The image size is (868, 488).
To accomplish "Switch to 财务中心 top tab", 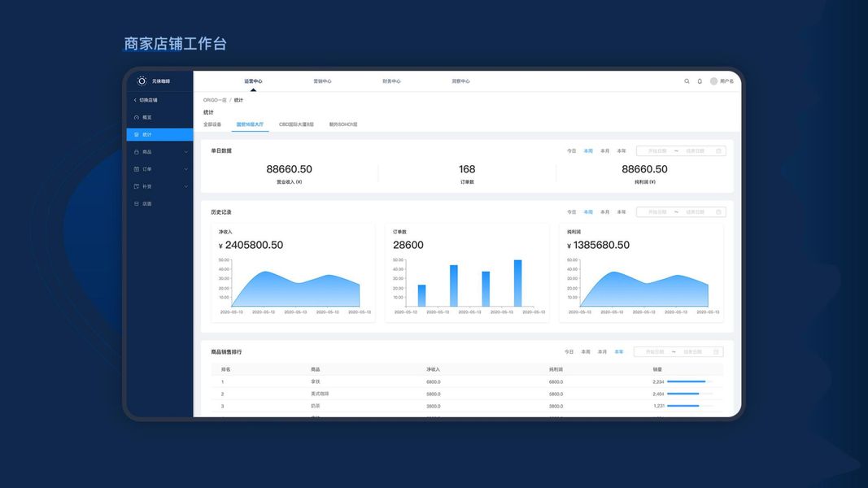I will 391,81.
